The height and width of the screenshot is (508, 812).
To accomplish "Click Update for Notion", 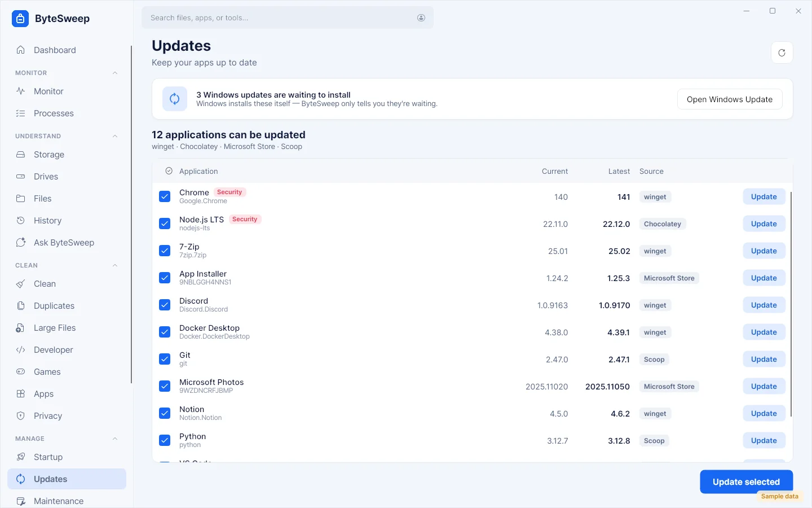I will point(764,413).
